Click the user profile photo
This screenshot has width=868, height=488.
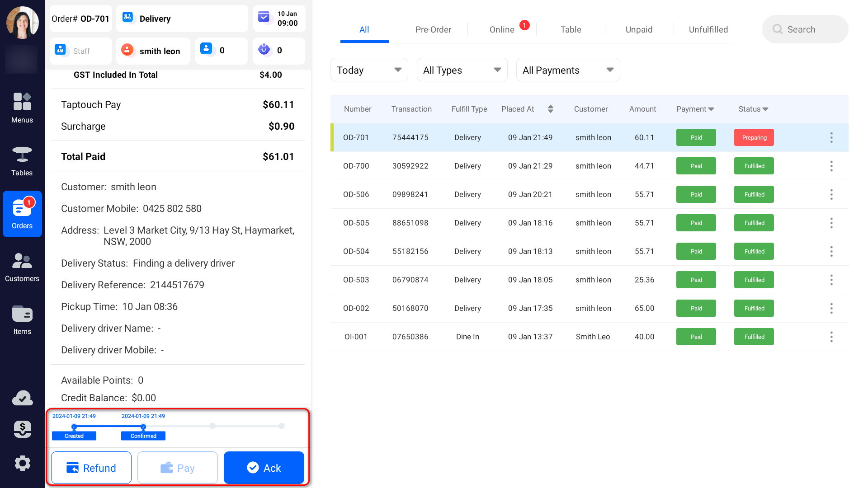point(22,22)
